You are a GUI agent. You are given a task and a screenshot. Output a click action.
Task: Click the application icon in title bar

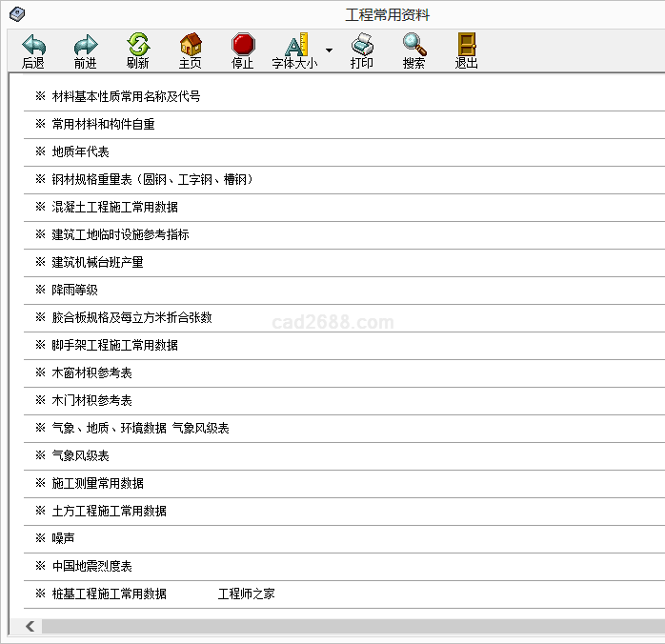click(16, 14)
